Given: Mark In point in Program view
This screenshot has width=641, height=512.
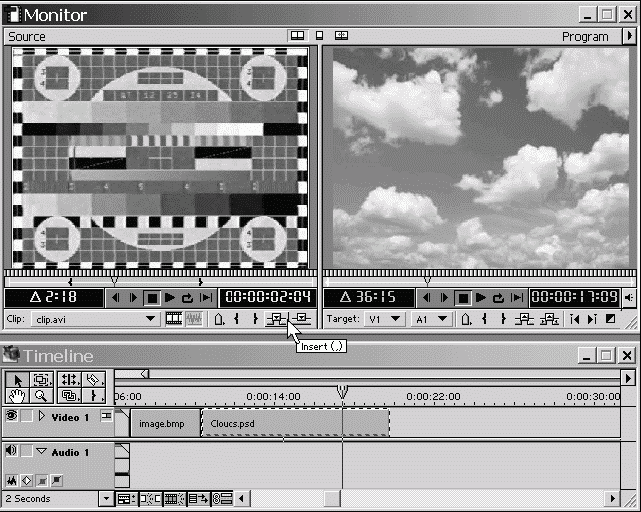Looking at the screenshot, I should (484, 319).
